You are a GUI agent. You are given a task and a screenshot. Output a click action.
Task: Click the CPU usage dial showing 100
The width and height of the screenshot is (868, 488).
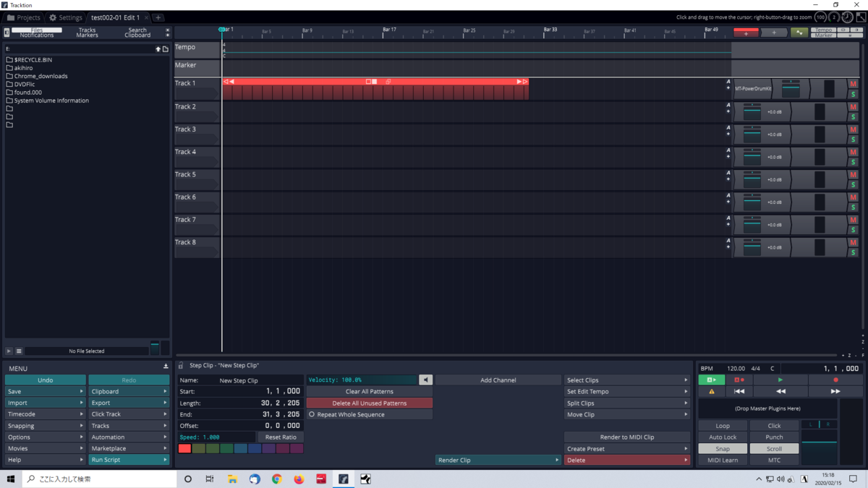pyautogui.click(x=820, y=17)
